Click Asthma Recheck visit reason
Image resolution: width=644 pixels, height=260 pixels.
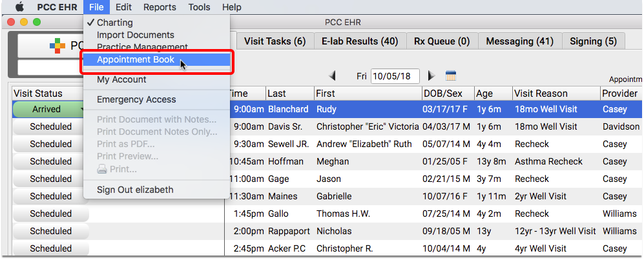pos(548,161)
